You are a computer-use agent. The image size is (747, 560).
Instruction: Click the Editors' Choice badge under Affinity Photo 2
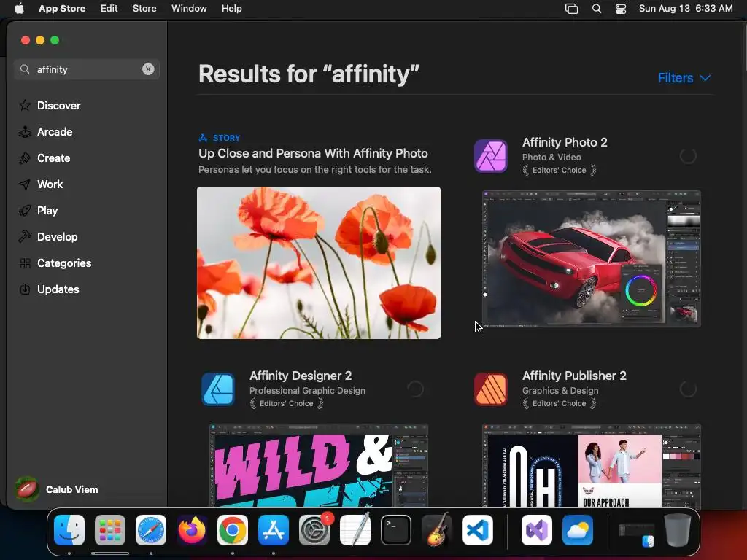pos(560,170)
